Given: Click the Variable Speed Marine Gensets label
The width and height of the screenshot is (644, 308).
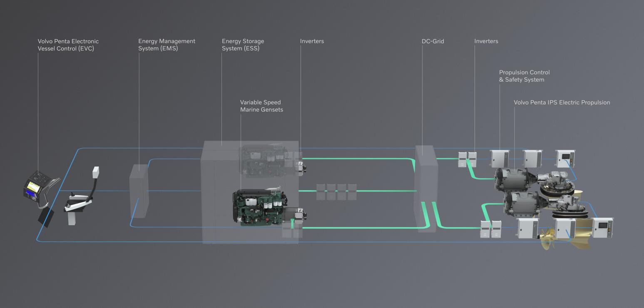Looking at the screenshot, I should [261, 106].
